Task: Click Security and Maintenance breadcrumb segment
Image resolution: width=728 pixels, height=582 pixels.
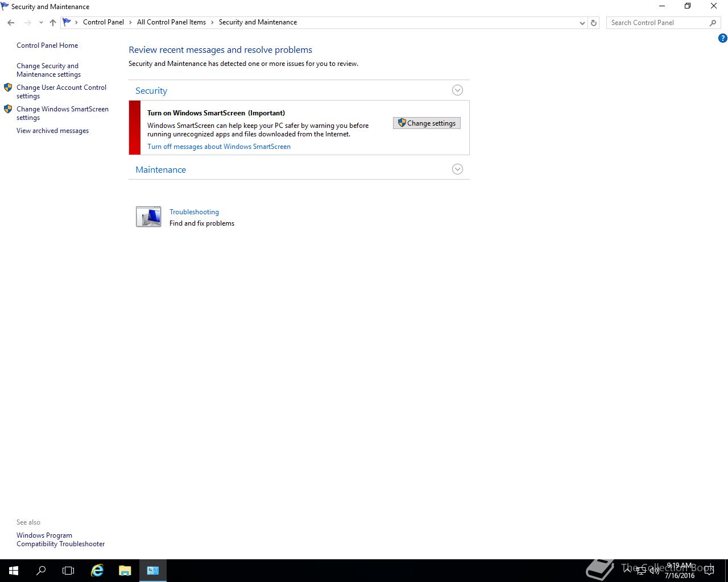Action: pos(258,22)
